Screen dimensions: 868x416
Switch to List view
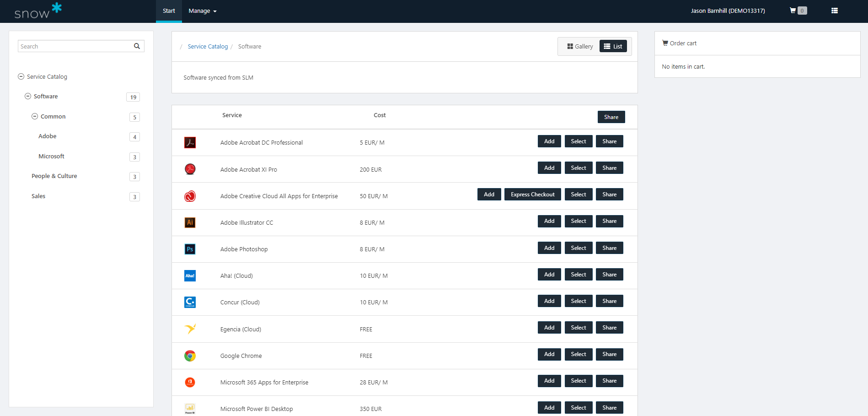pyautogui.click(x=613, y=46)
